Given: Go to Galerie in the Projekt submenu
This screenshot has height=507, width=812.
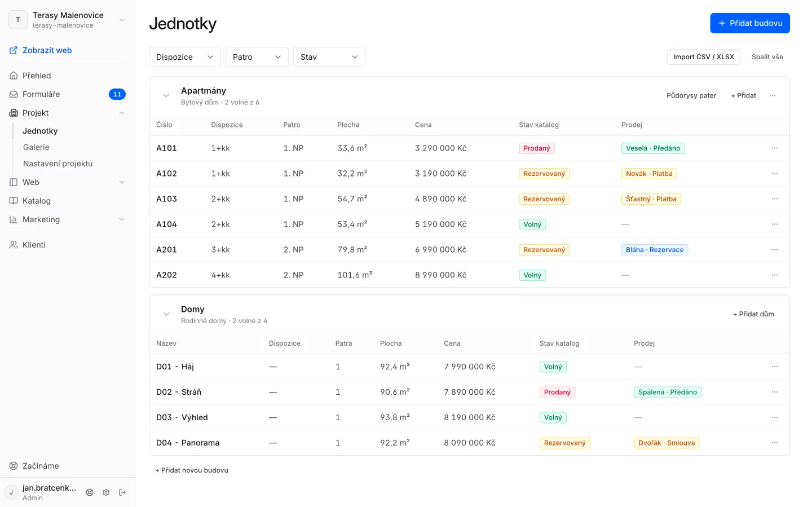Looking at the screenshot, I should (x=36, y=147).
